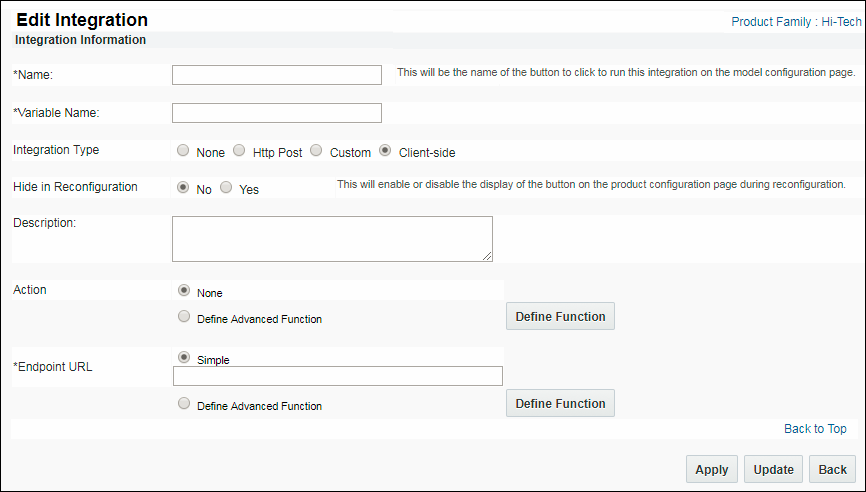Click the Edit Integration page title
Image resolution: width=866 pixels, height=492 pixels.
click(82, 20)
